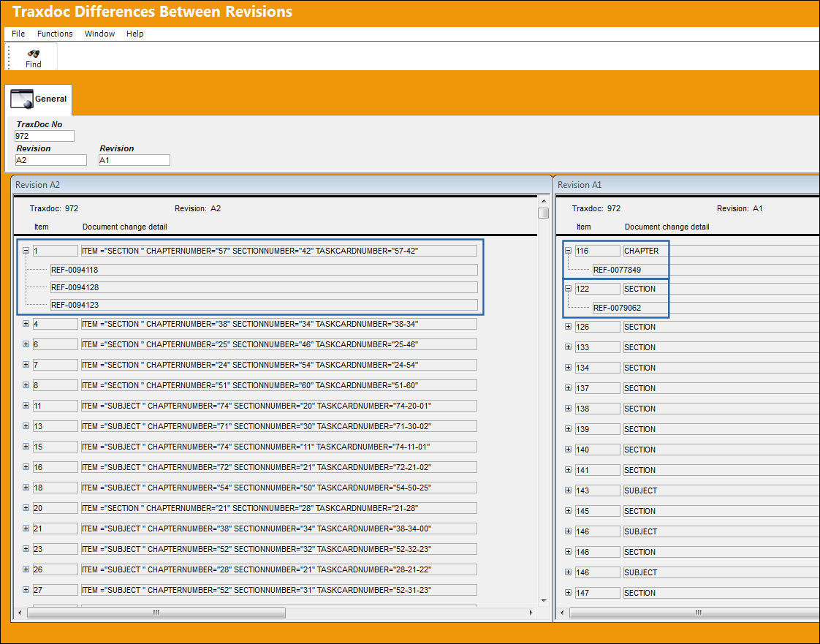Expand item 8 in Revision A2 panel
Image resolution: width=820 pixels, height=644 pixels.
[x=26, y=385]
